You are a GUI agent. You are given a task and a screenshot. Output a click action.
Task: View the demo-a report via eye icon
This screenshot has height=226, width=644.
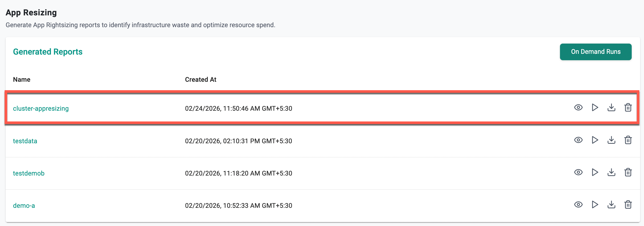point(578,205)
